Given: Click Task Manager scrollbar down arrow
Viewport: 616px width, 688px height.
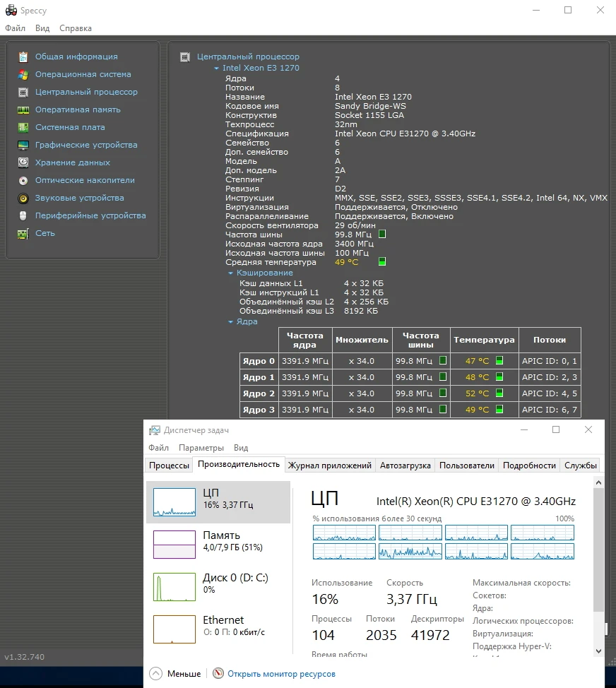Looking at the screenshot, I should click(598, 651).
